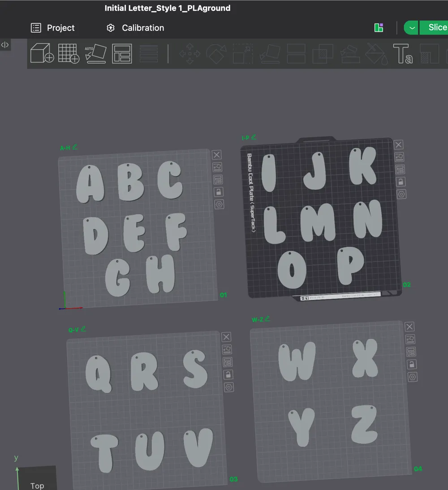Rename the Q-V plate using its pencil
448x490 pixels.
click(83, 329)
